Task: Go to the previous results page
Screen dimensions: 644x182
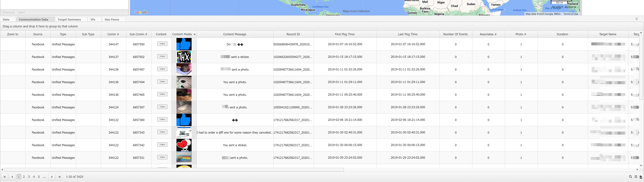Action: 12,177
